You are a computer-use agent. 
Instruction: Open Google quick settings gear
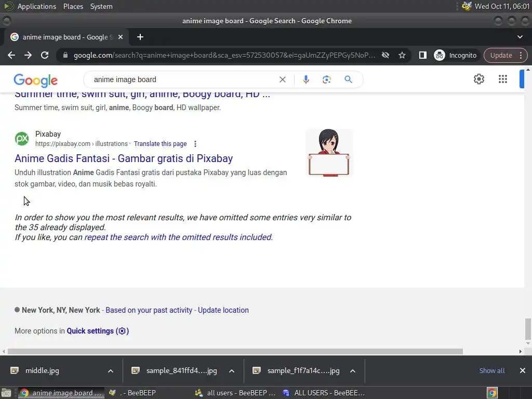pos(478,79)
